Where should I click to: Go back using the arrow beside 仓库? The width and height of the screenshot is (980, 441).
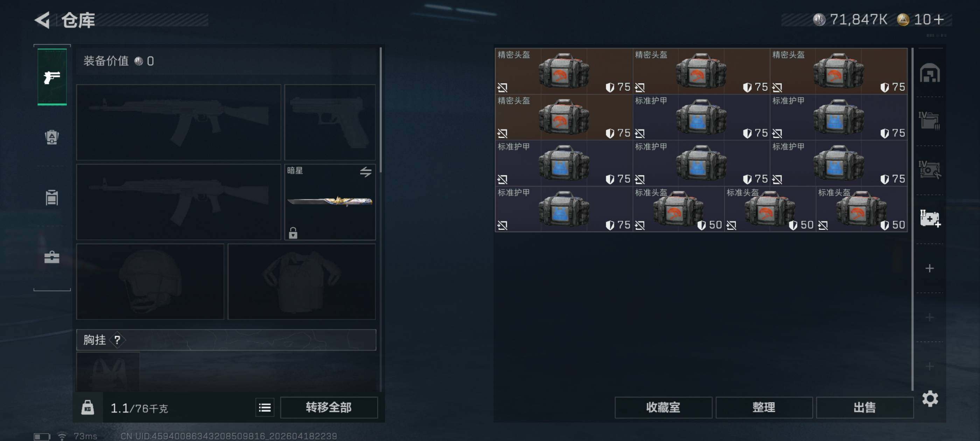pyautogui.click(x=43, y=20)
